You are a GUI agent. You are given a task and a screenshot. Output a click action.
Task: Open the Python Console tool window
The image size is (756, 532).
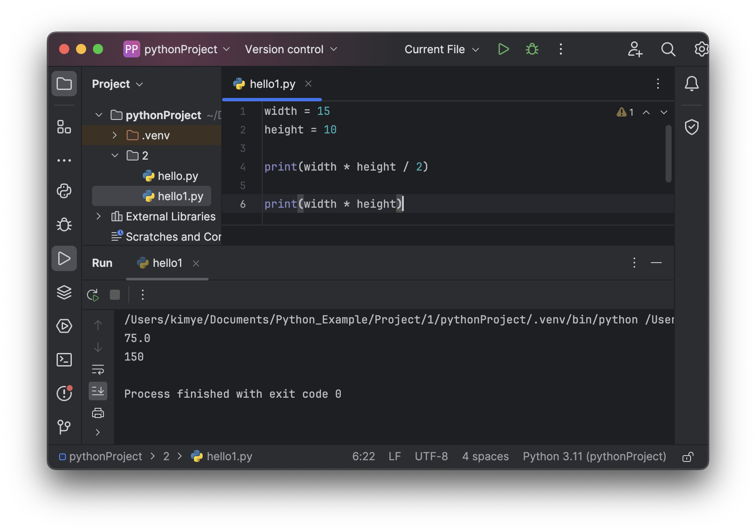(64, 191)
